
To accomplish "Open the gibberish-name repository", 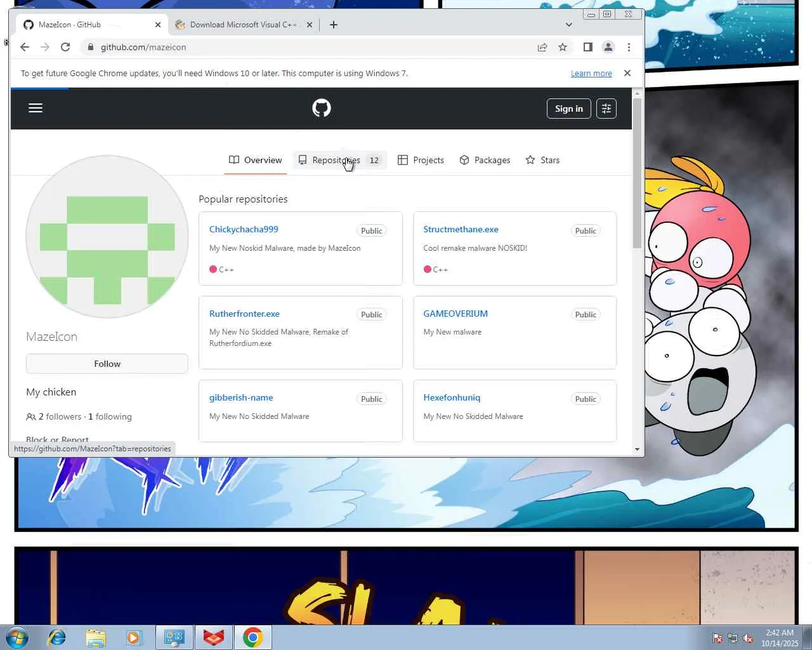I will [x=241, y=397].
